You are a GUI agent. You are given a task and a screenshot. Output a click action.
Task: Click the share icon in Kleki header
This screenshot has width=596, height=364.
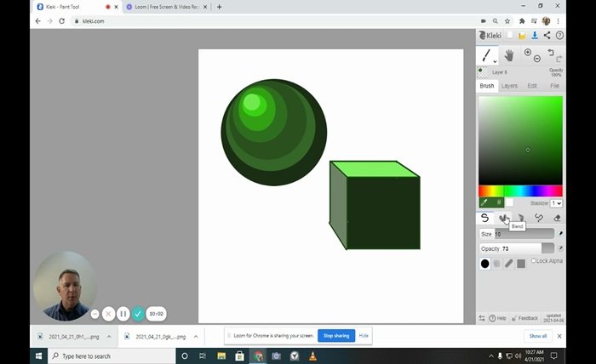[x=547, y=35]
